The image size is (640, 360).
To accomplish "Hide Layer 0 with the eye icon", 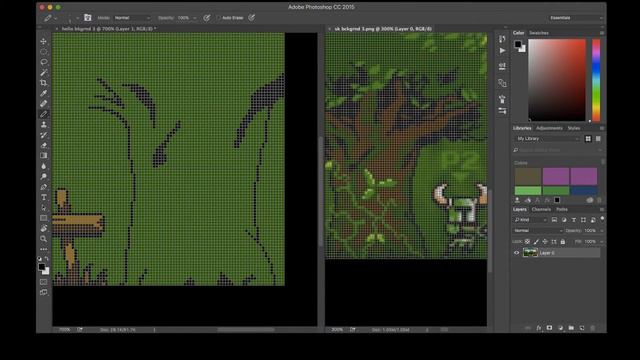I will (517, 253).
